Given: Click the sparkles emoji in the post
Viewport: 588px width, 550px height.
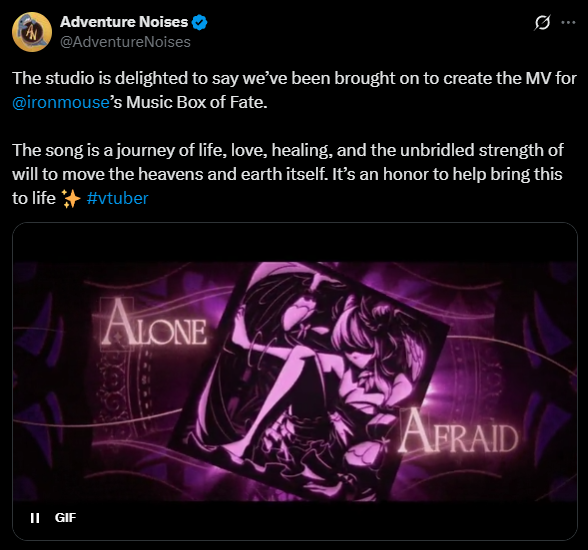Looking at the screenshot, I should click(71, 198).
